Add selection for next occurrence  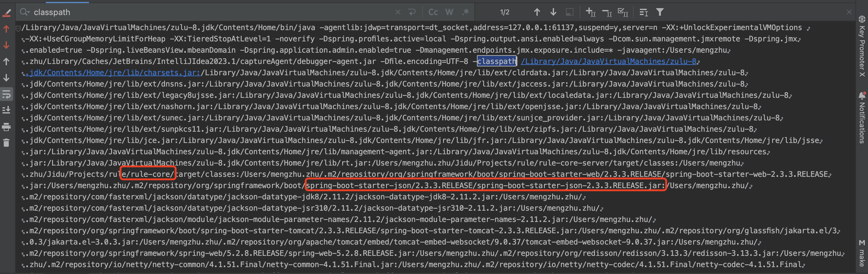[590, 12]
